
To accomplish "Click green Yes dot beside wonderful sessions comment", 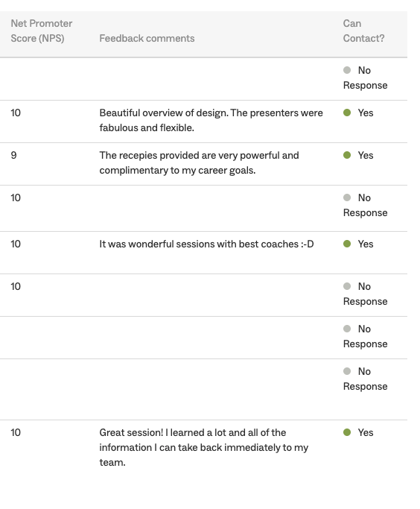I will [347, 244].
